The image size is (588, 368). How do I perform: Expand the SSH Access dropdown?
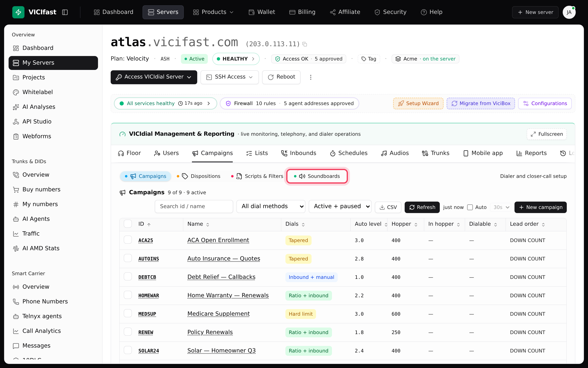pos(230,77)
